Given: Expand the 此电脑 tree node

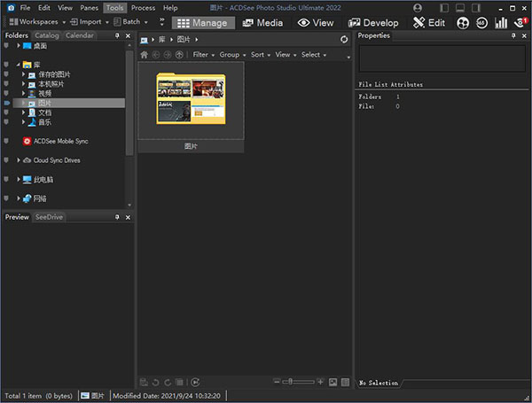Looking at the screenshot, I should point(18,179).
